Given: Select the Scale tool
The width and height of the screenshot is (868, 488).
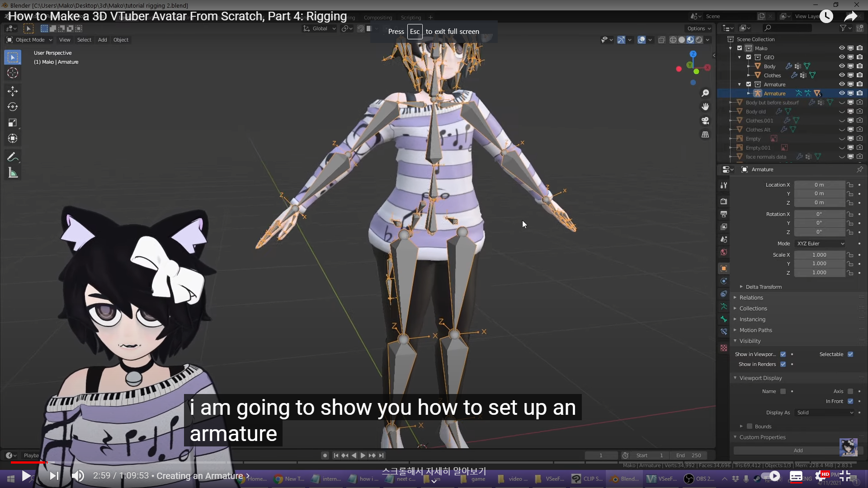Looking at the screenshot, I should [13, 123].
